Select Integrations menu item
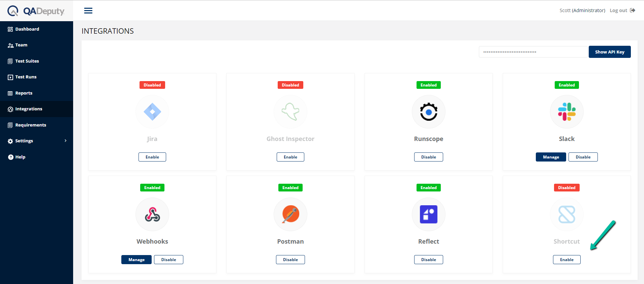The width and height of the screenshot is (644, 284). click(x=36, y=109)
